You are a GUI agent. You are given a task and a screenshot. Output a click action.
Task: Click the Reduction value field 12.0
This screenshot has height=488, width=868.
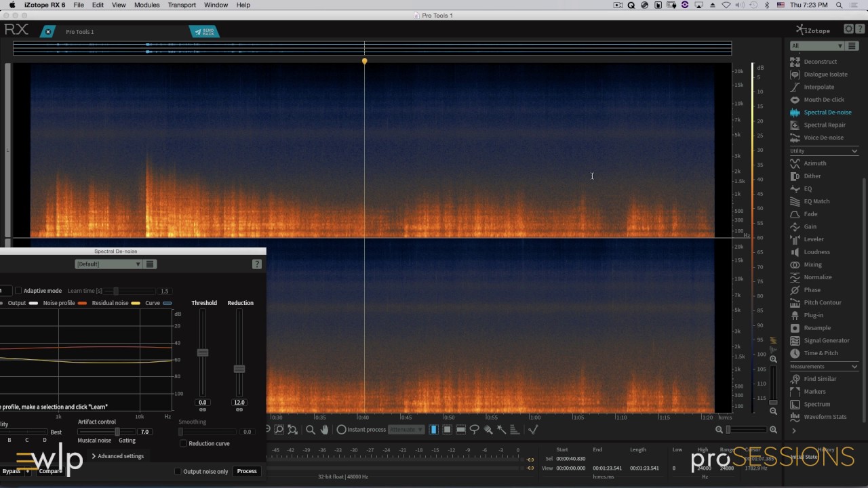pos(239,403)
